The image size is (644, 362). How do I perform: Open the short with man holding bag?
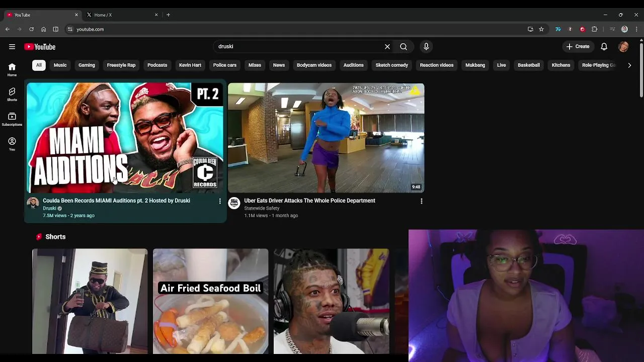[x=90, y=301]
